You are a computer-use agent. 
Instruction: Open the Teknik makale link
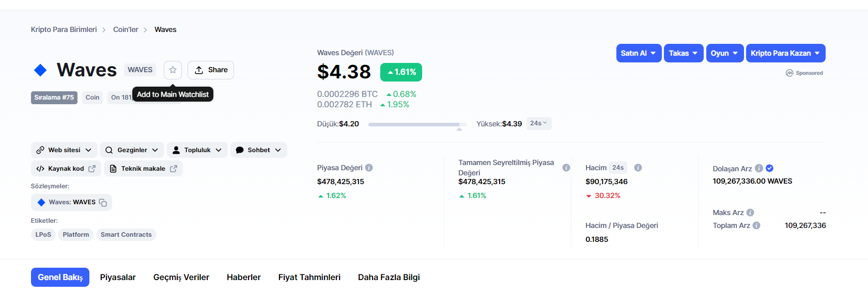143,169
